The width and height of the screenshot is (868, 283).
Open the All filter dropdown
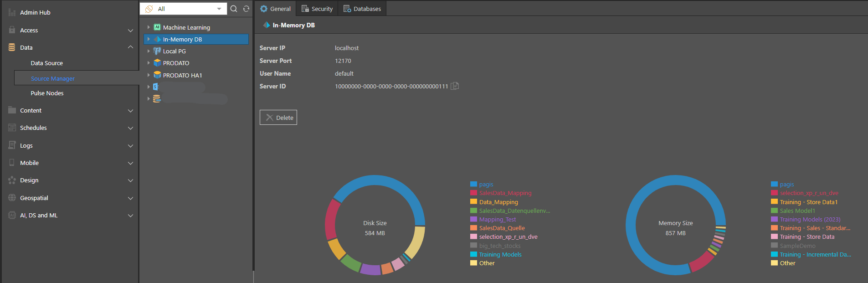[x=219, y=9]
